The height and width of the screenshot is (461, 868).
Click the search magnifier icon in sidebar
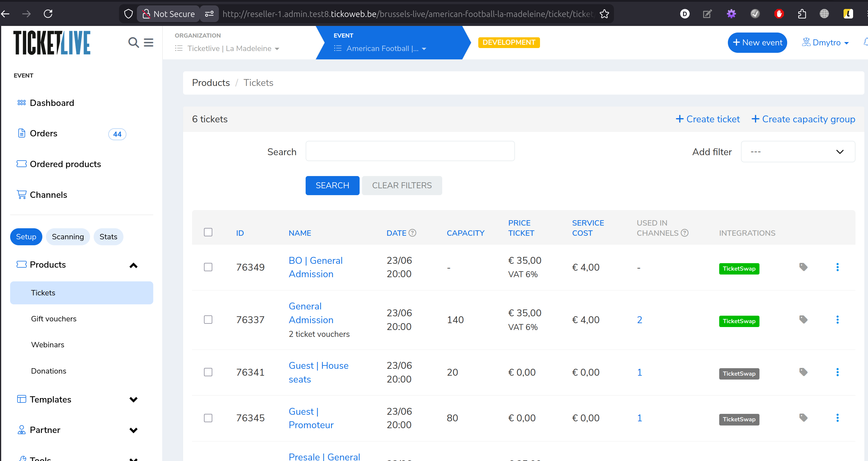(x=133, y=42)
